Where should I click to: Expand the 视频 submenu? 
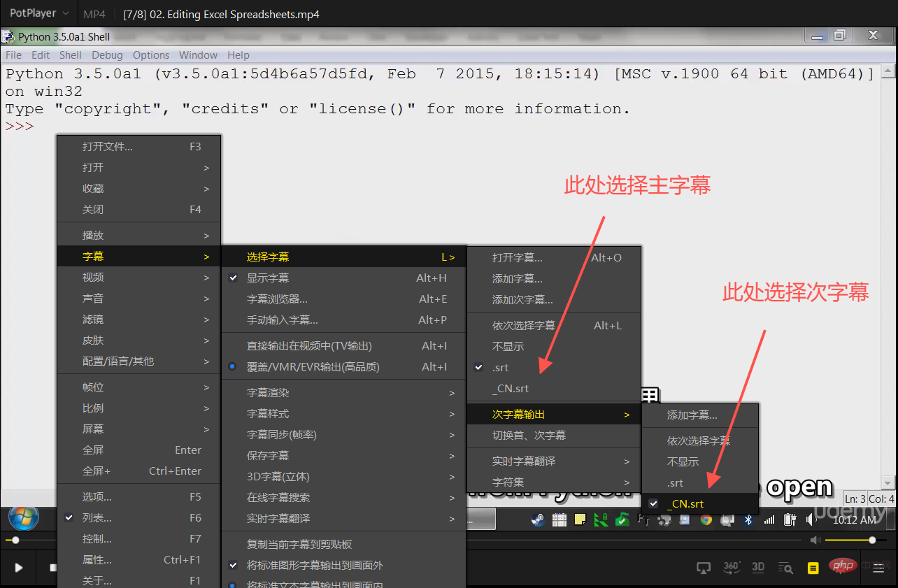tap(138, 277)
